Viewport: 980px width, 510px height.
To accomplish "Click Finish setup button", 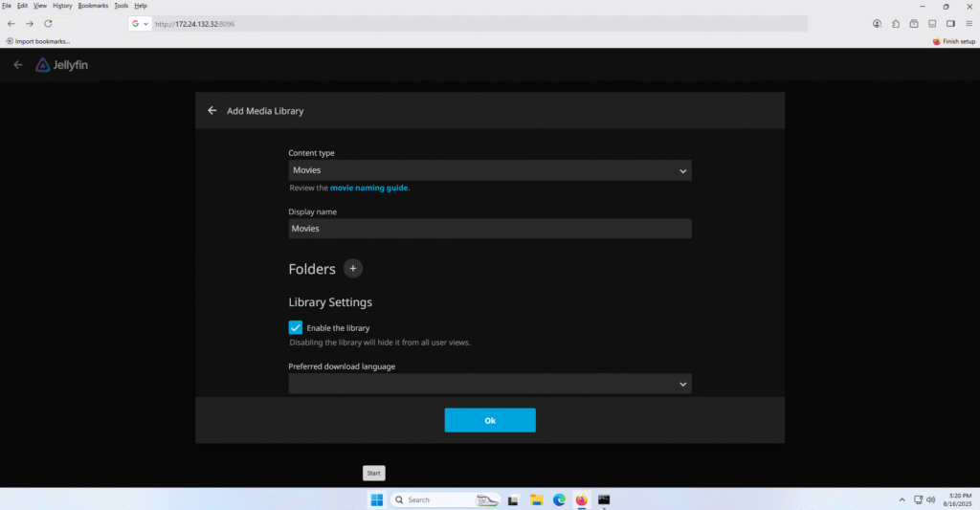I will tap(954, 41).
